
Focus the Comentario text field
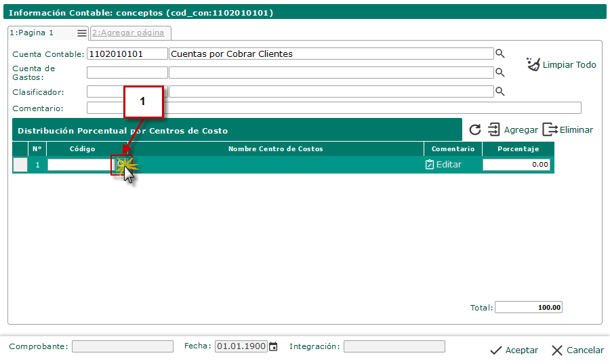(333, 108)
